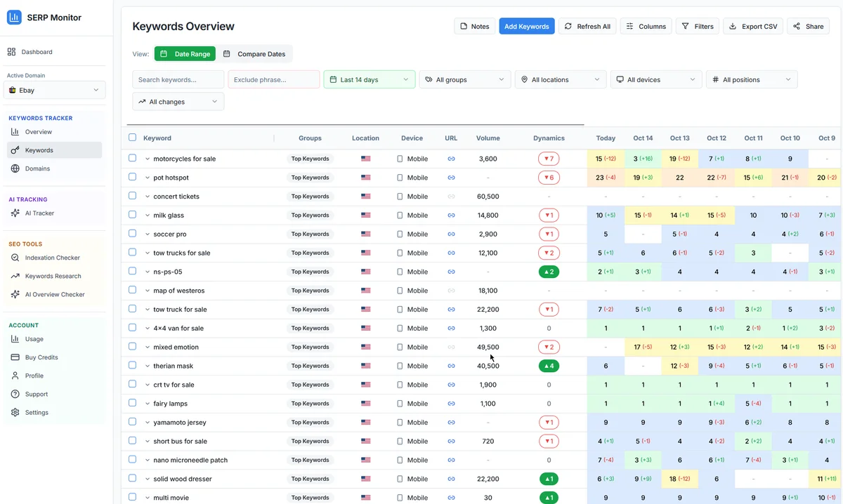Open Indexation Checker tool
The height and width of the screenshot is (504, 843).
pos(55,258)
